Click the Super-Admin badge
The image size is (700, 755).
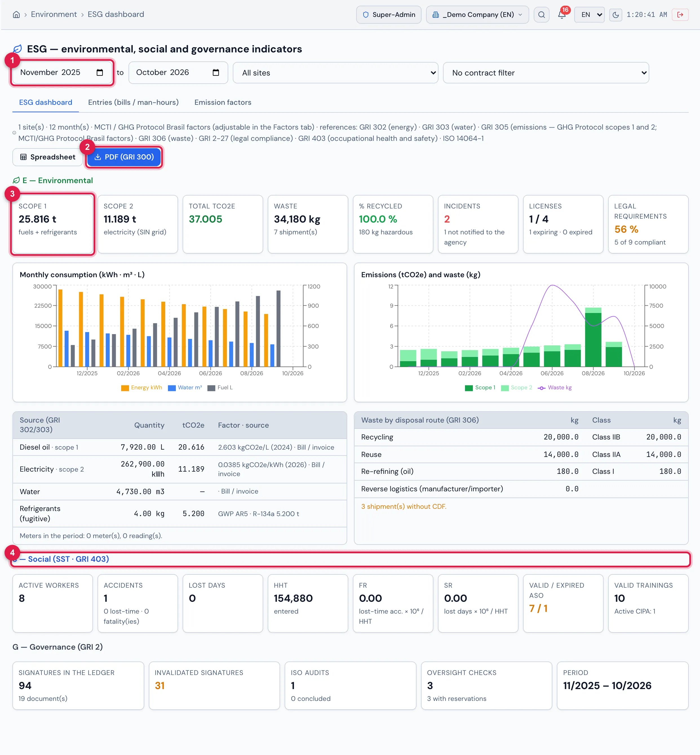389,15
